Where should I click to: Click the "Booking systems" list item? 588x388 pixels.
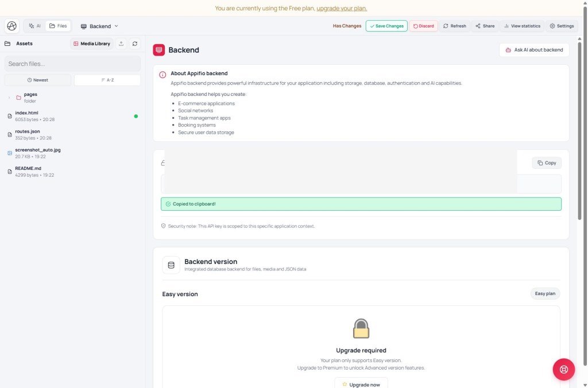point(197,125)
